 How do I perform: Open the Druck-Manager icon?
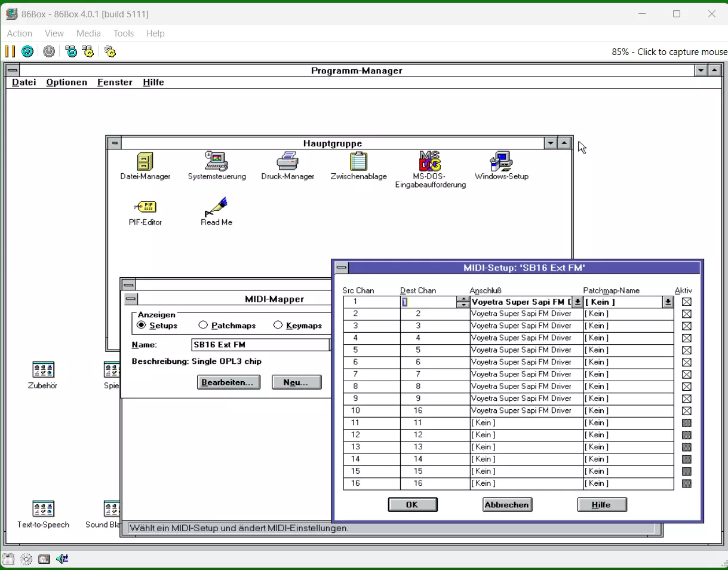pyautogui.click(x=287, y=161)
